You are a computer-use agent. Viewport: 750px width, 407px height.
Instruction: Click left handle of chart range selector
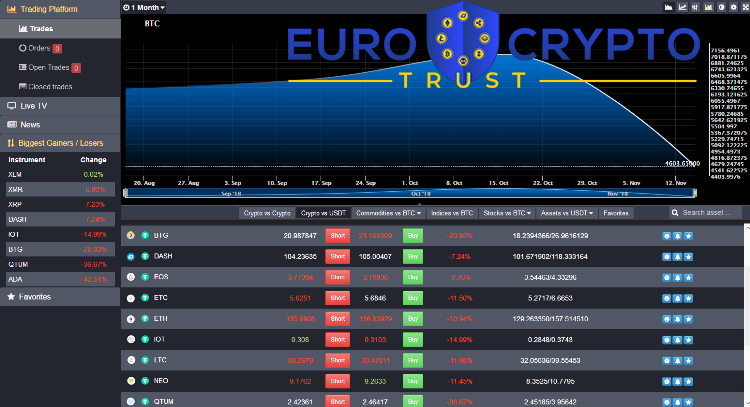[x=125, y=193]
